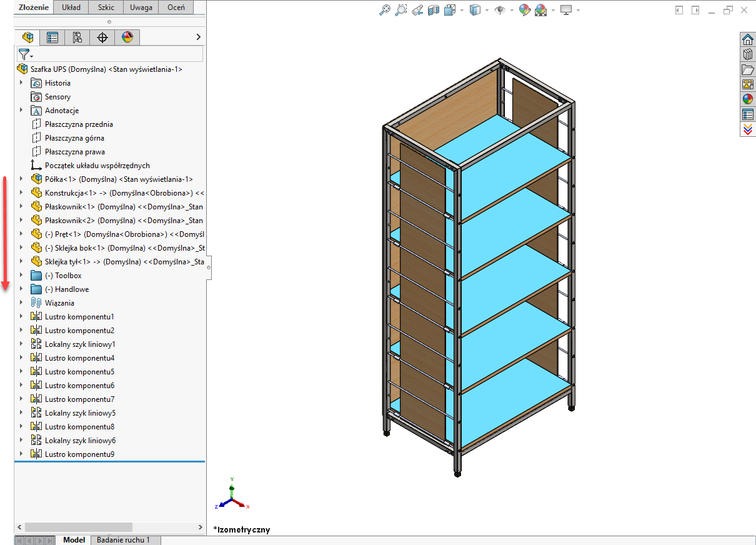Image resolution: width=756 pixels, height=545 pixels.
Task: Click the View Settings monitor icon
Action: pyautogui.click(x=566, y=10)
